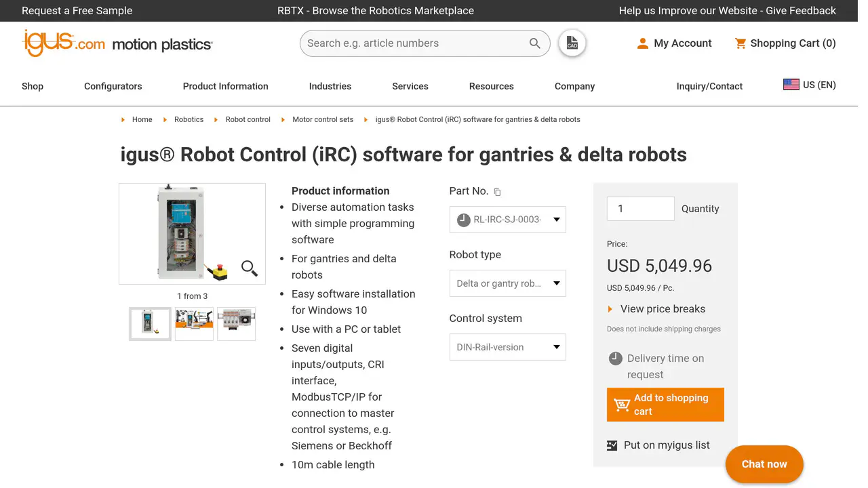Screen dimensions: 868x488
Task: Open the Control system dropdown
Action: (x=507, y=347)
